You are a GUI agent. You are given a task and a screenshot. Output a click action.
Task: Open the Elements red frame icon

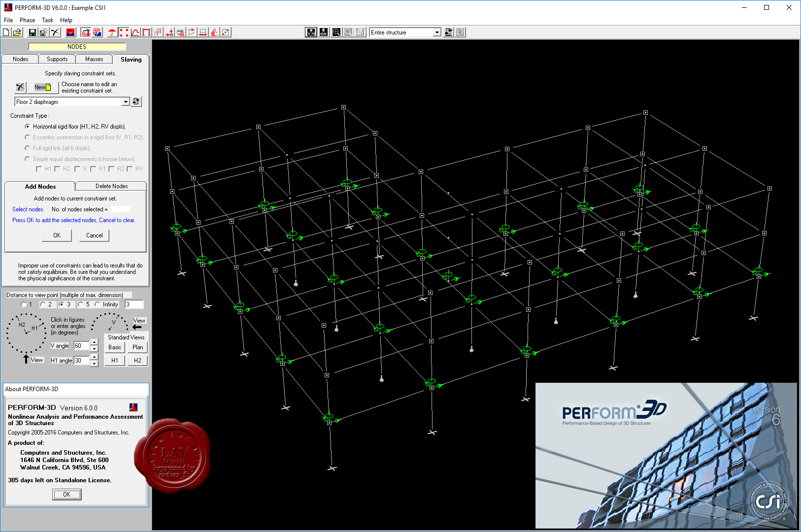pos(146,33)
